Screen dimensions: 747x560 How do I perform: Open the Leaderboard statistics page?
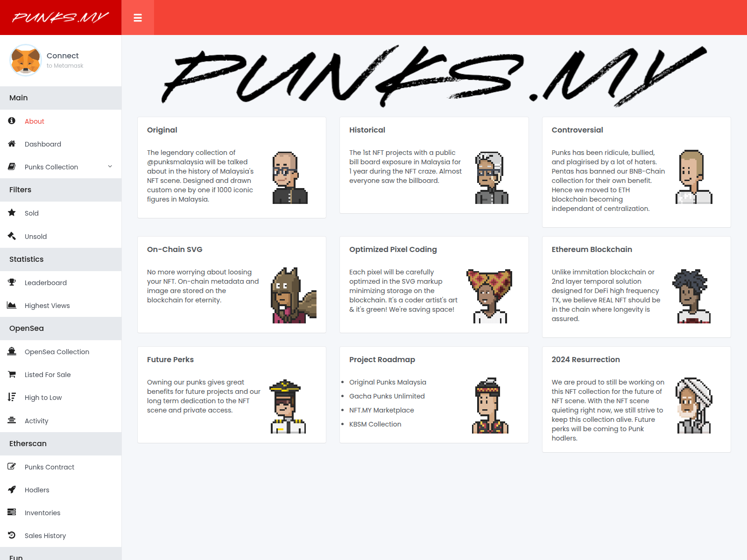click(61, 283)
